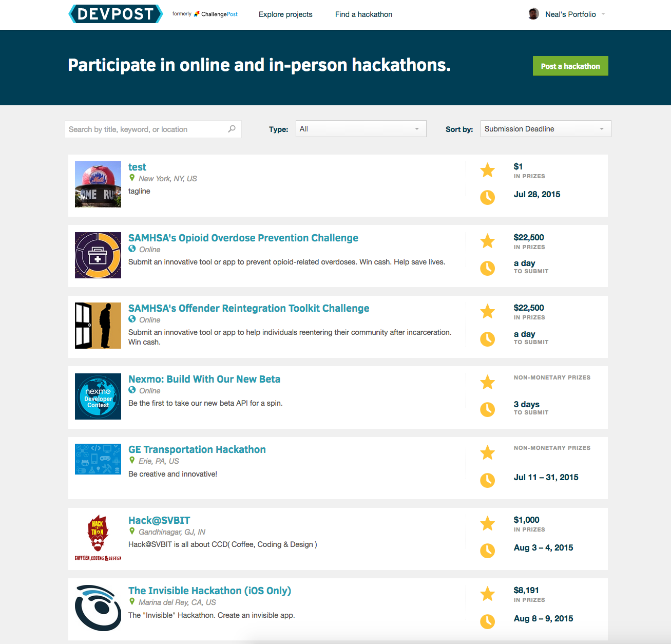
Task: Click globe icon under Offender Reintegration Toolkit Challenge
Action: coord(132,319)
